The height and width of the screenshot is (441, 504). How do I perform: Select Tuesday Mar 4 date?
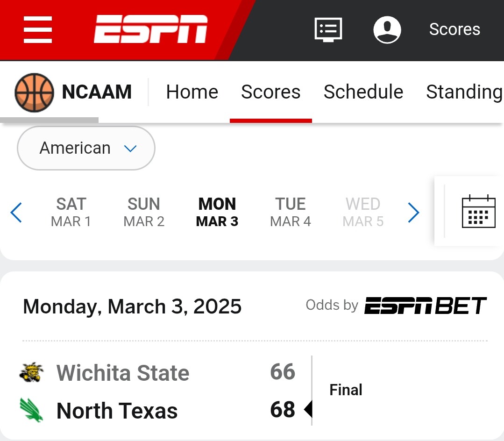pos(290,212)
